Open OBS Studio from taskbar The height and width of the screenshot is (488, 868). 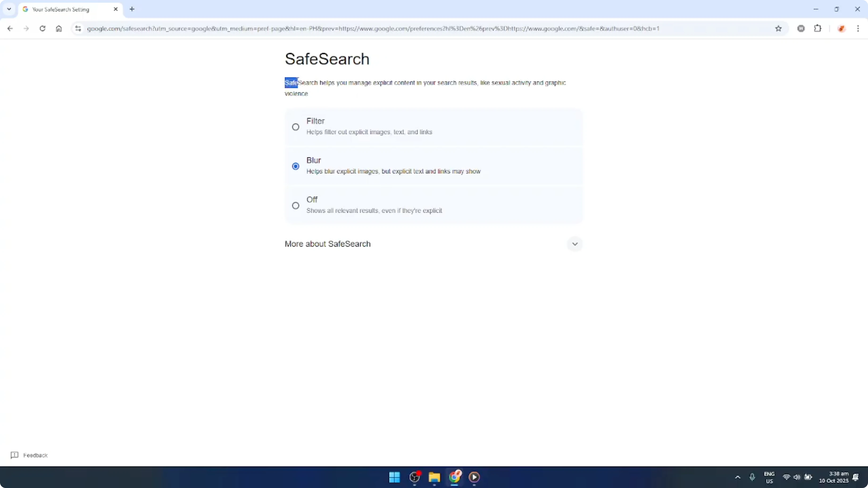(x=414, y=477)
